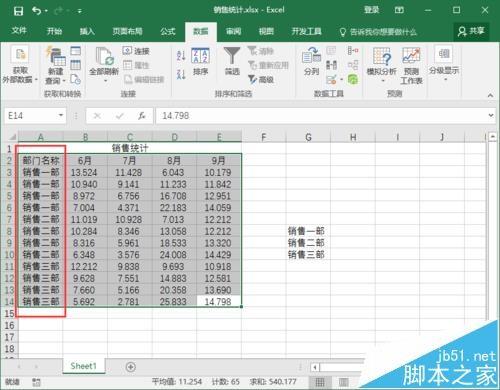Add a new sheet with plus icon
Screen dimensions: 500x390
pos(131,367)
